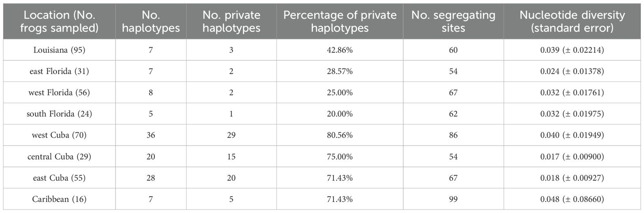Select the Caribbean (16) cell
The height and width of the screenshot is (213, 644).
59,199
